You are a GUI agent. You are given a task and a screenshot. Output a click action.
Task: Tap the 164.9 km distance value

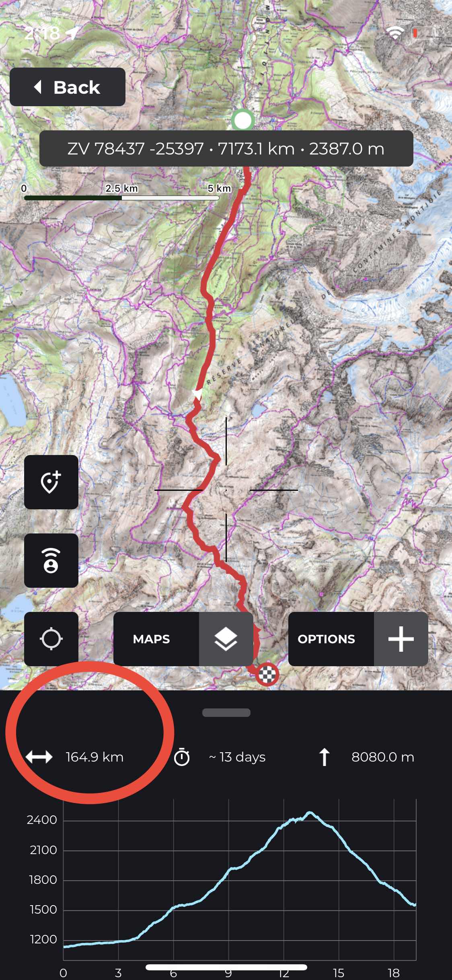pyautogui.click(x=95, y=757)
